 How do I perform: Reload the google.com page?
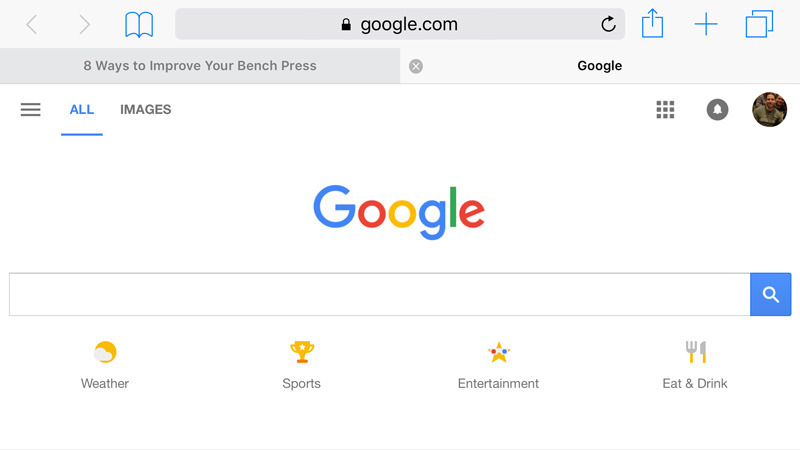point(608,24)
